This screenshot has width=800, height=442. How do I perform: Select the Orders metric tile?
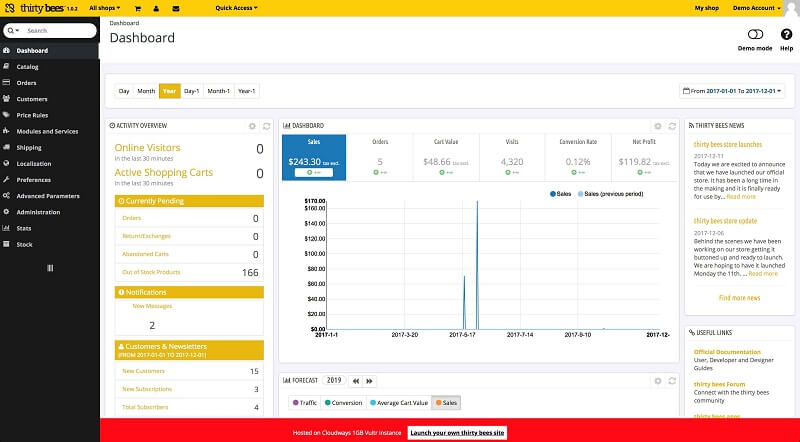[x=380, y=157]
